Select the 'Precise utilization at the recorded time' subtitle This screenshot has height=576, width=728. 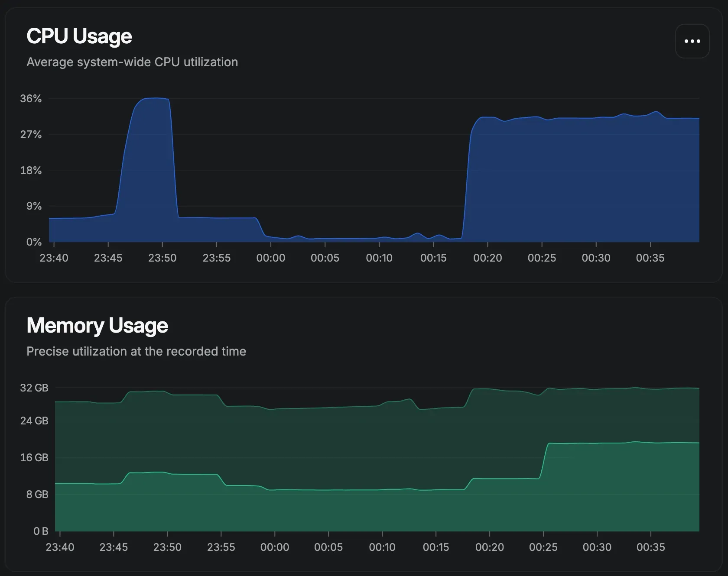136,351
